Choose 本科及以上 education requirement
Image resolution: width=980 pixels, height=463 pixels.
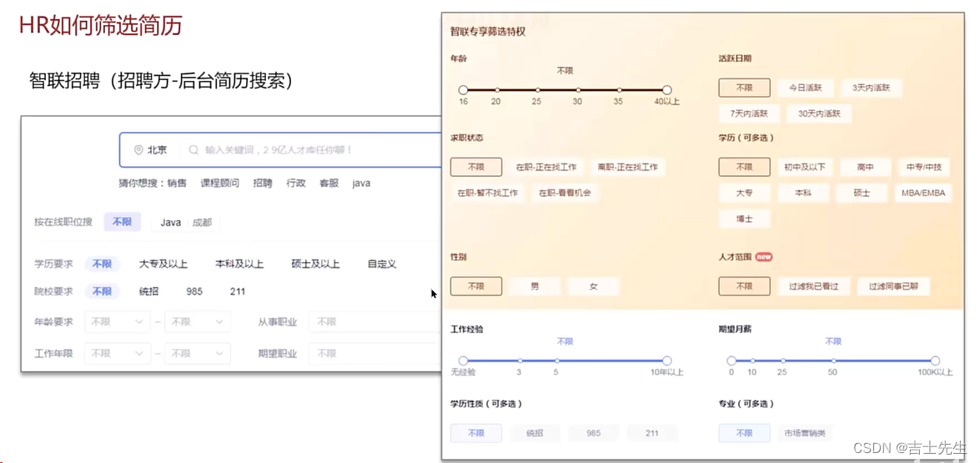pos(239,264)
